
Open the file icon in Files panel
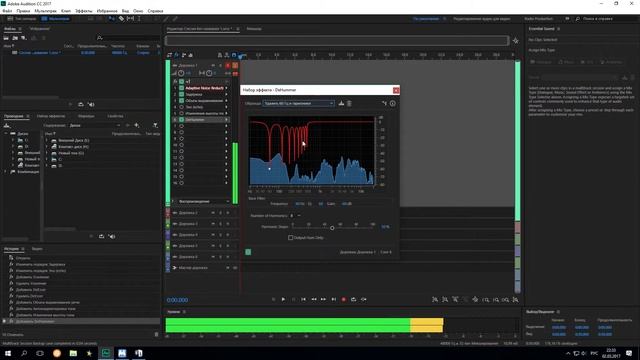pyautogui.click(x=6, y=38)
